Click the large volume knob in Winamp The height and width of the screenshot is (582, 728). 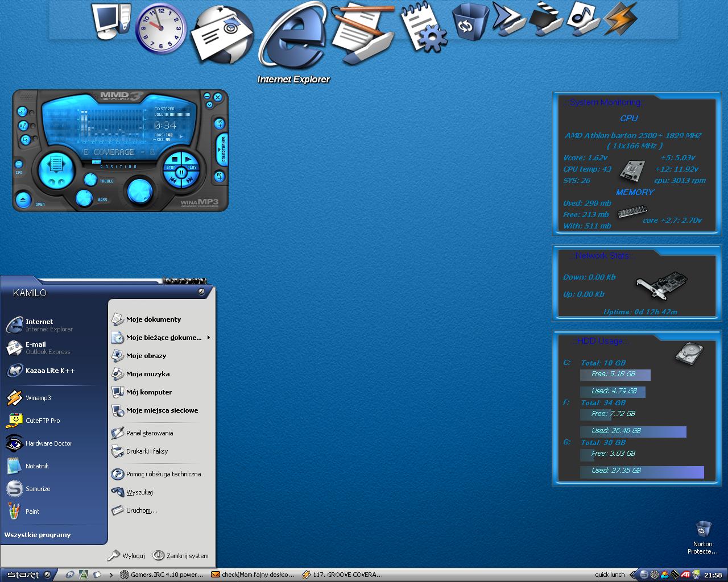(139, 190)
